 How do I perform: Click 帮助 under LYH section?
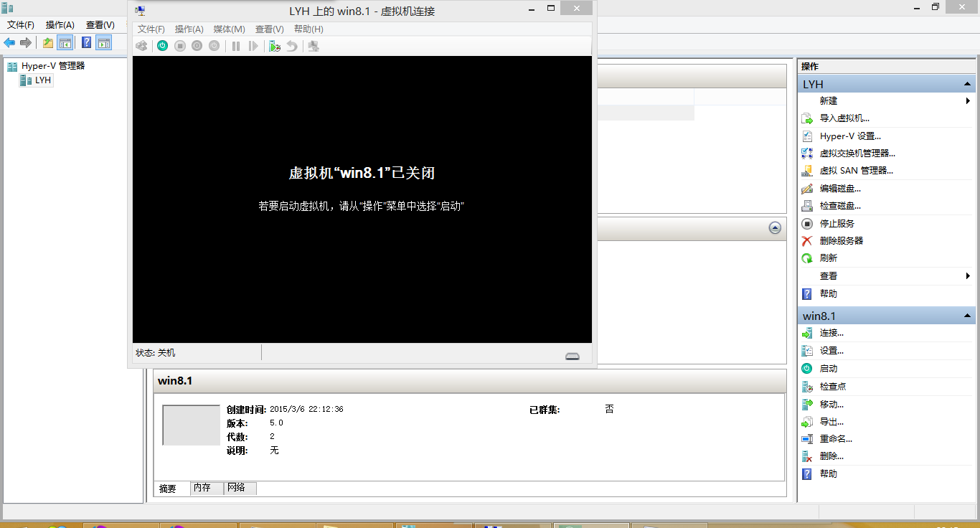tap(829, 294)
